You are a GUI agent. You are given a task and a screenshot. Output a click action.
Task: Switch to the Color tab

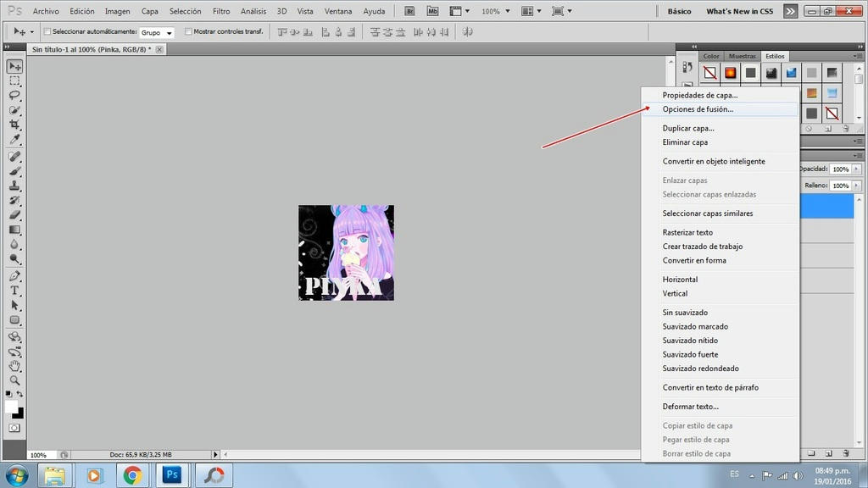click(711, 56)
